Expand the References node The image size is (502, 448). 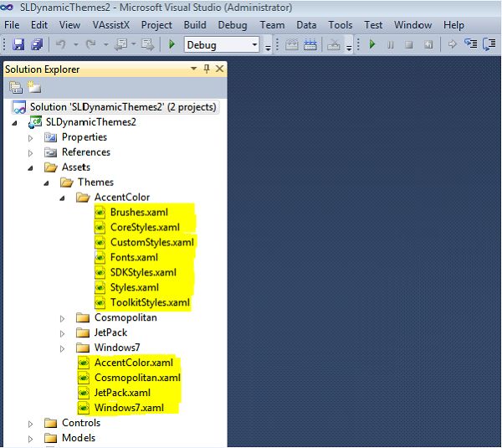coord(30,153)
